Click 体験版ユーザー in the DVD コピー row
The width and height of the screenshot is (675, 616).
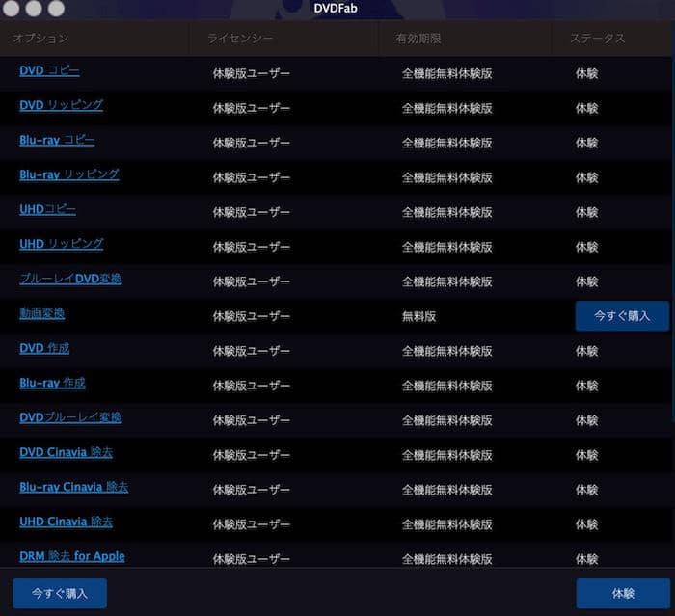point(252,73)
